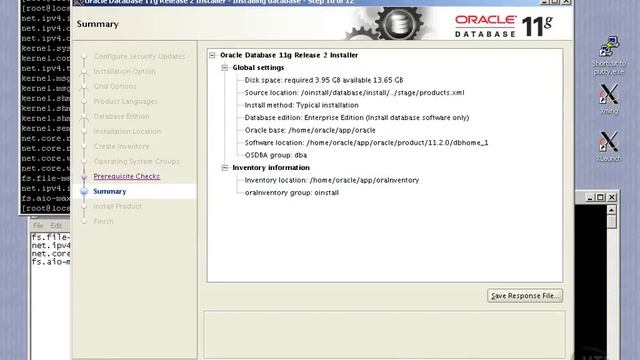Select the Inventory location row
This screenshot has height=360, width=640.
[x=331, y=180]
